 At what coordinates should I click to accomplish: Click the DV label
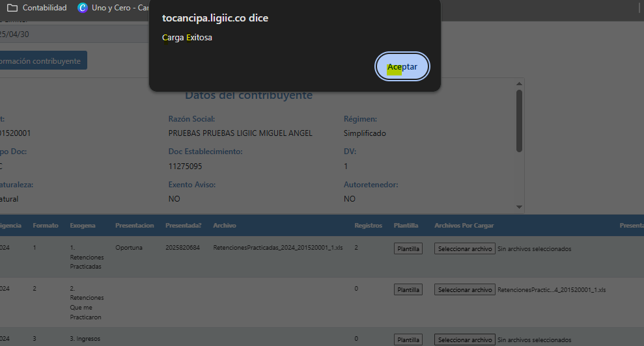pyautogui.click(x=350, y=152)
